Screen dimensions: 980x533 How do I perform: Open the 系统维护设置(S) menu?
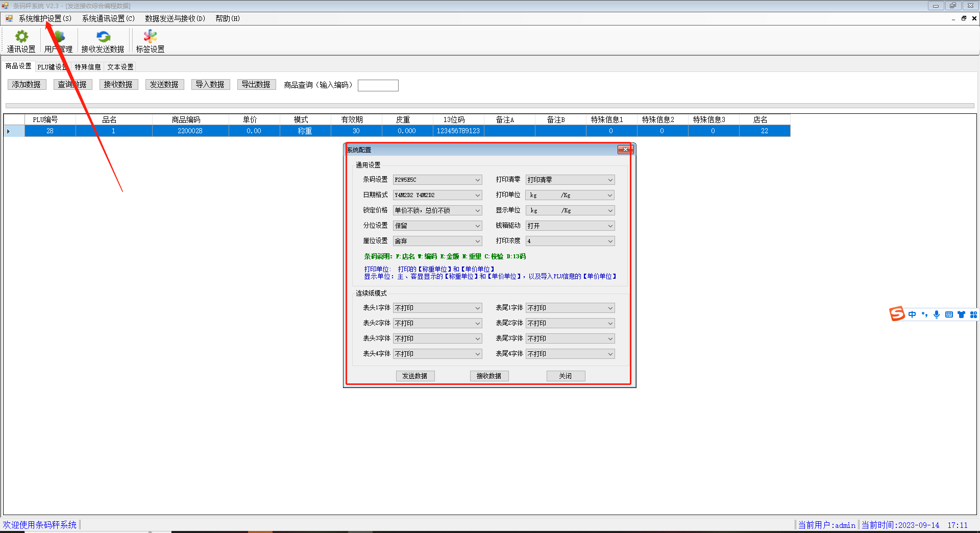click(x=45, y=18)
